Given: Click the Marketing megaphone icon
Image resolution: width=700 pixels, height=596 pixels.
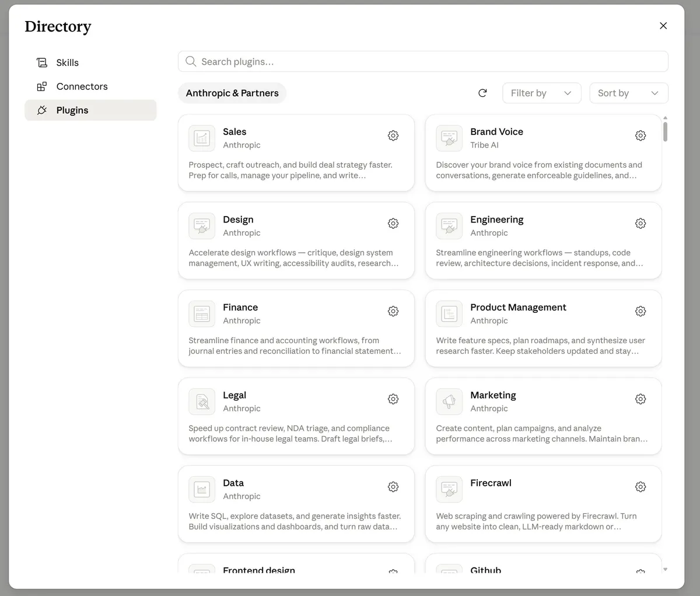Looking at the screenshot, I should click(449, 402).
